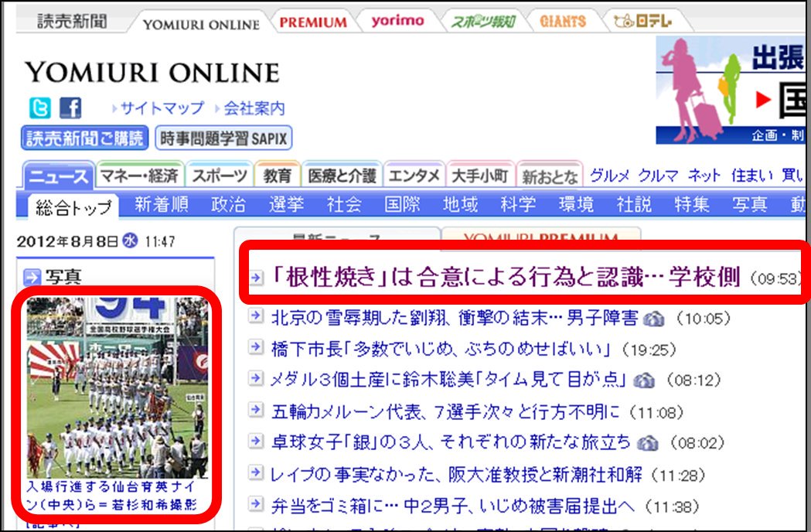
Task: Open the 日テレ tab
Action: [x=642, y=21]
